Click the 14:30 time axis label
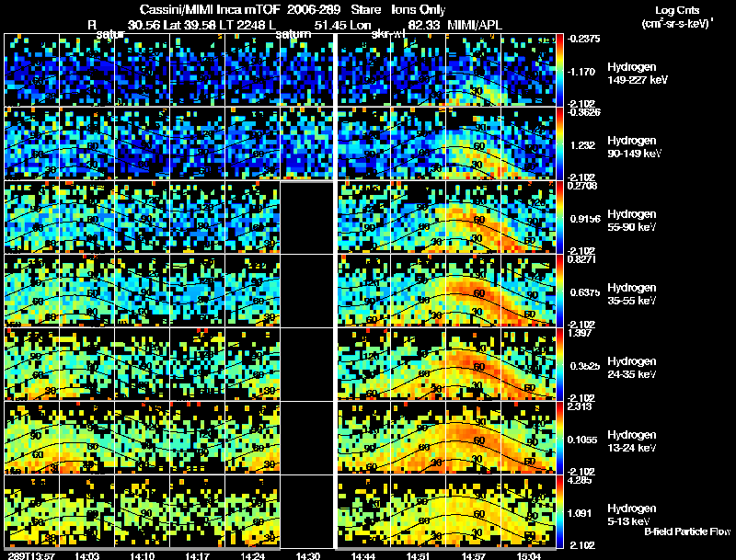This screenshot has width=736, height=560. [x=307, y=556]
